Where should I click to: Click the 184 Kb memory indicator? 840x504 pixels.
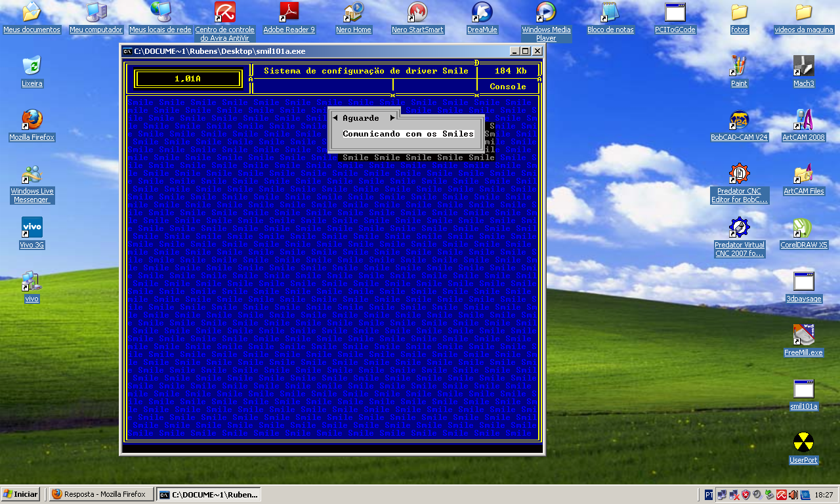[x=511, y=71]
